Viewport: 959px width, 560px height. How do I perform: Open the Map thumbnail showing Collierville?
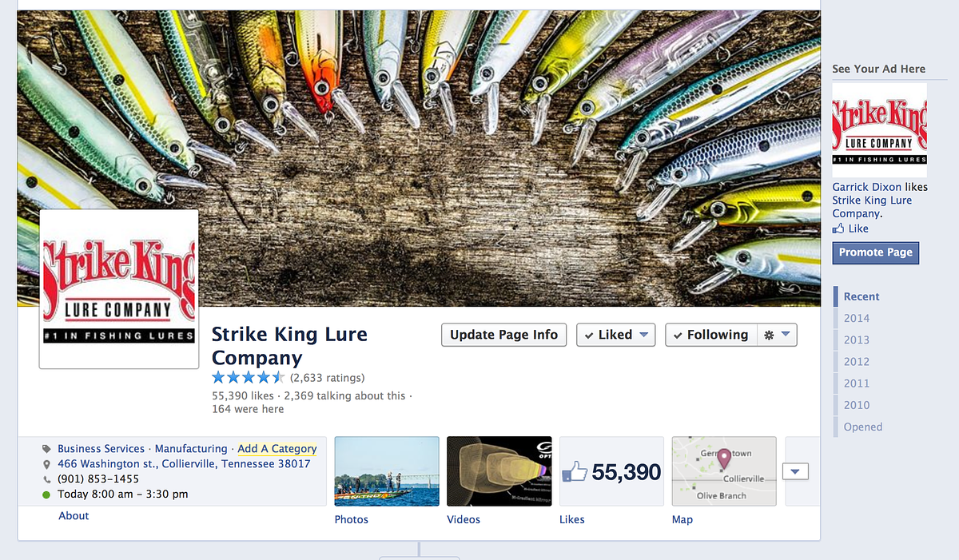point(724,471)
